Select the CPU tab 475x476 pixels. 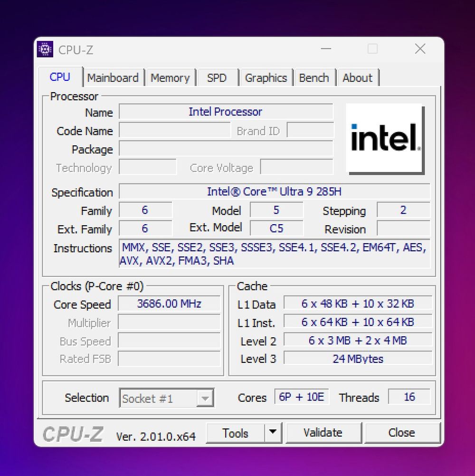60,77
